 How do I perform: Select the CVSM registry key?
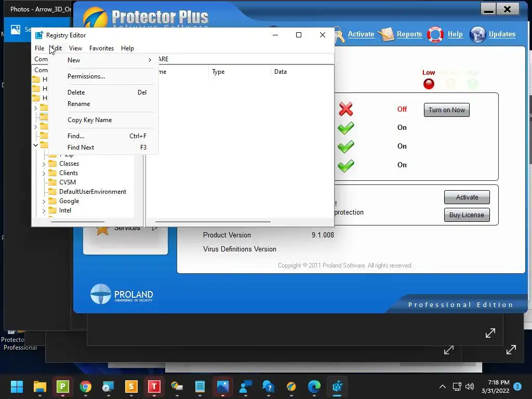[67, 182]
